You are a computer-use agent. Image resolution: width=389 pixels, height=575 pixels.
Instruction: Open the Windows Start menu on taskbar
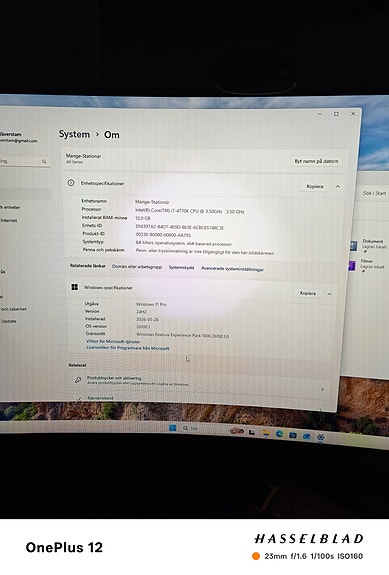pos(172,428)
